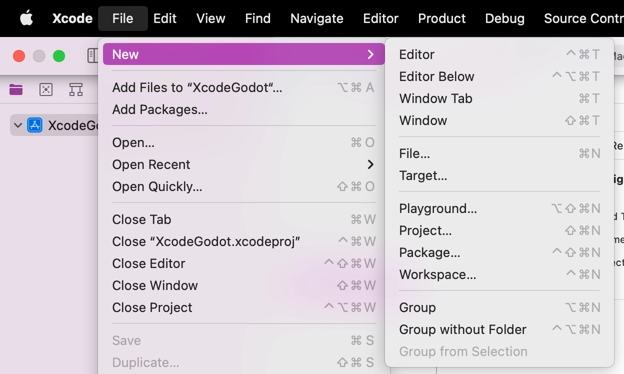This screenshot has width=624, height=374.
Task: Select Editor in New submenu
Action: tap(499, 55)
